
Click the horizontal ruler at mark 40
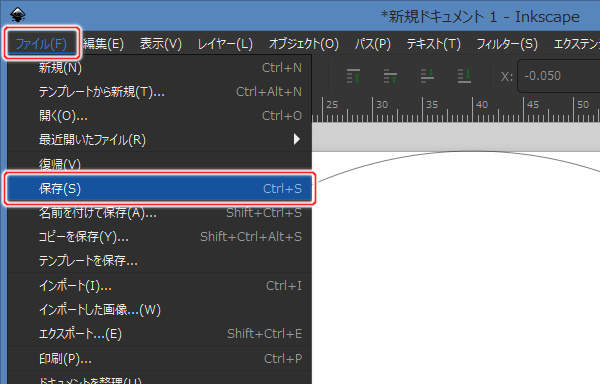473,110
